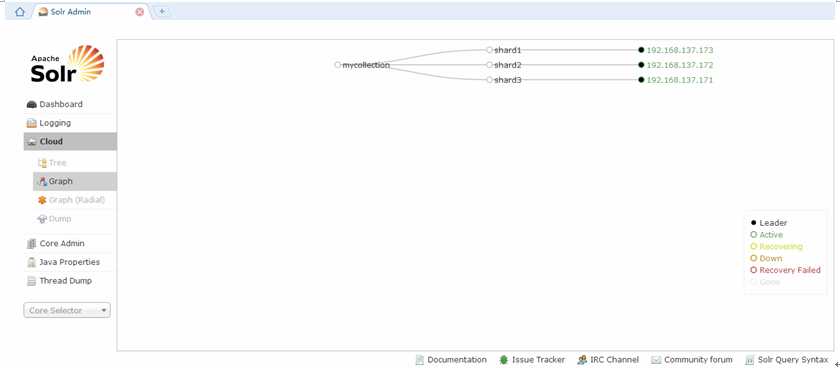
Task: Click the Leader legend entry
Action: (769, 223)
